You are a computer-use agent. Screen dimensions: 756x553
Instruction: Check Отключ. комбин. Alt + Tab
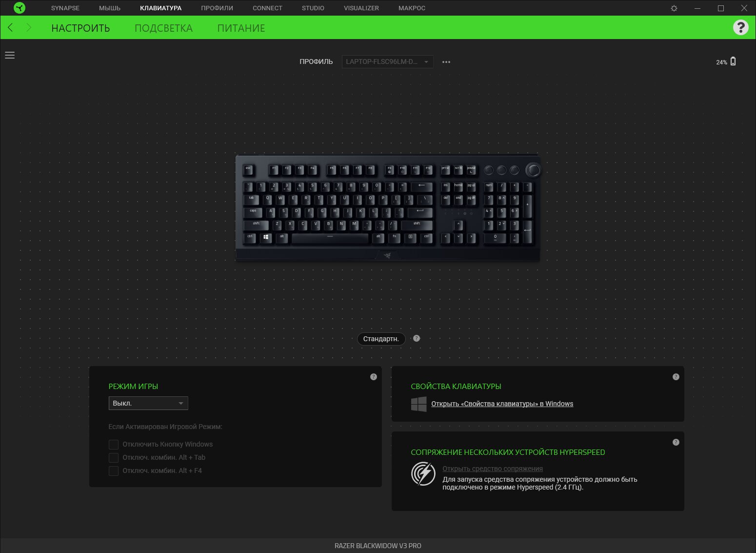(x=114, y=457)
